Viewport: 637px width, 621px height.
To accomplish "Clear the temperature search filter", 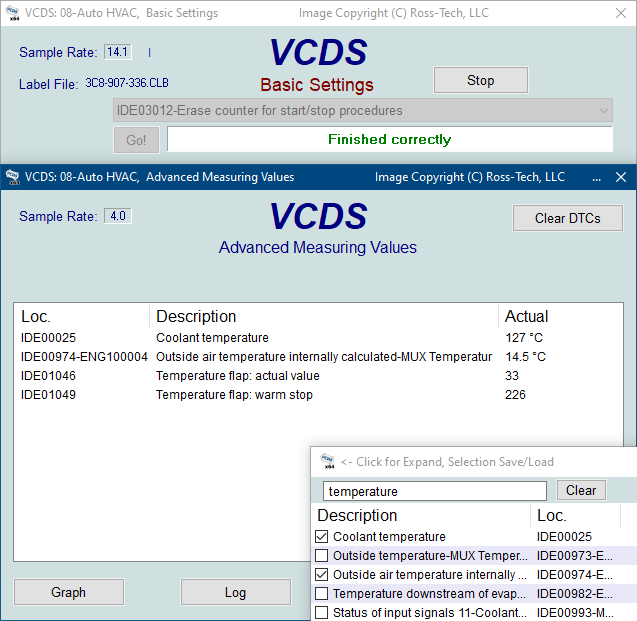I will (581, 490).
